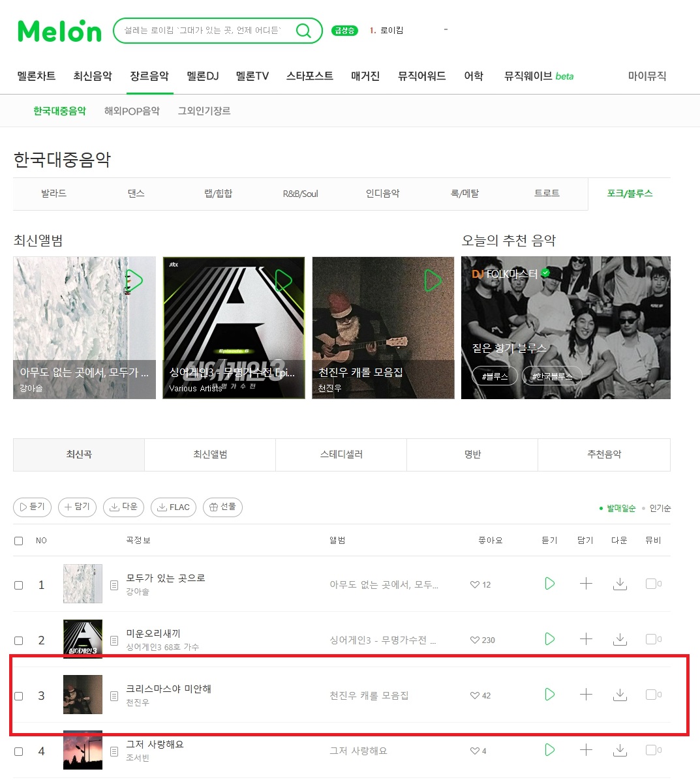Click the FLAC download button
Image resolution: width=700 pixels, height=780 pixels.
[174, 507]
